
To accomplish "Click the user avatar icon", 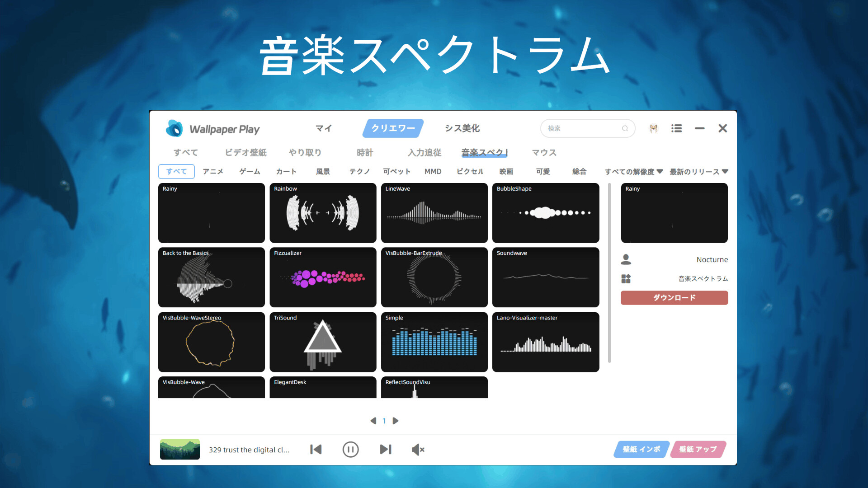I will tap(653, 128).
